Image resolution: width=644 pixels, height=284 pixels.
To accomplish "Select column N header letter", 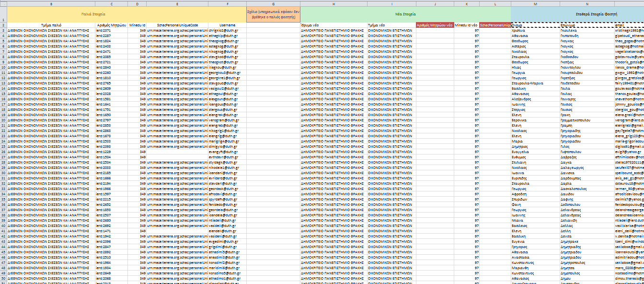I will click(x=587, y=3).
